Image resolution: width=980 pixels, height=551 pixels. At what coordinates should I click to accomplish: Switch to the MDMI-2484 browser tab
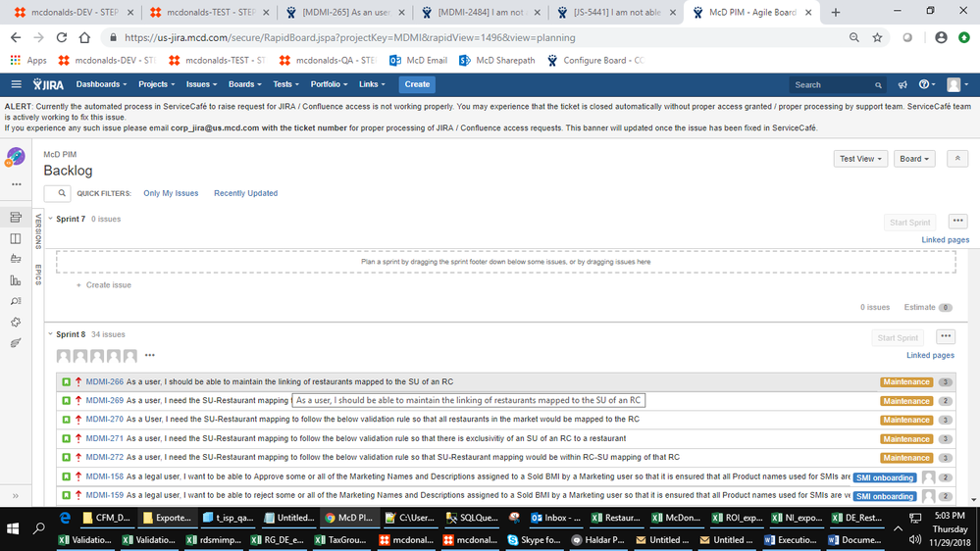coord(482,13)
